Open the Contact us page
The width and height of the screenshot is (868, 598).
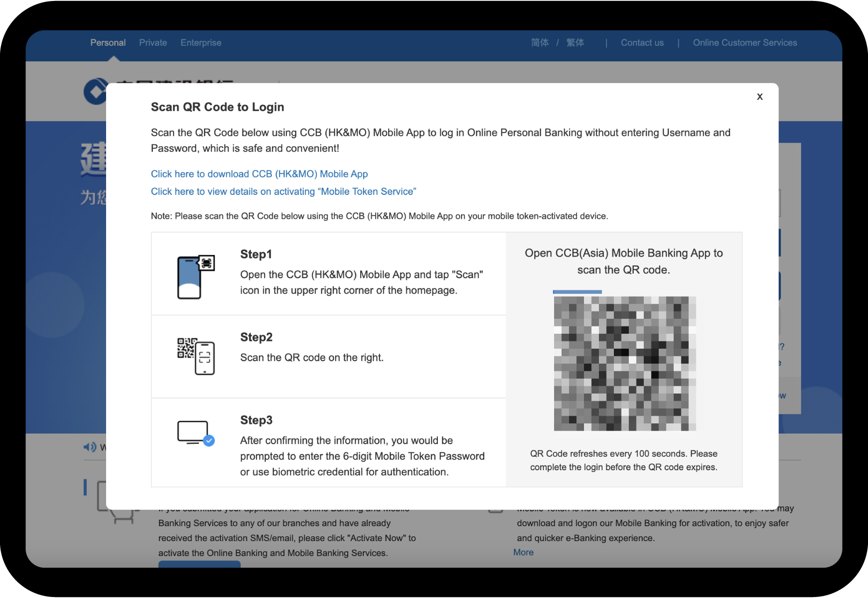(642, 42)
